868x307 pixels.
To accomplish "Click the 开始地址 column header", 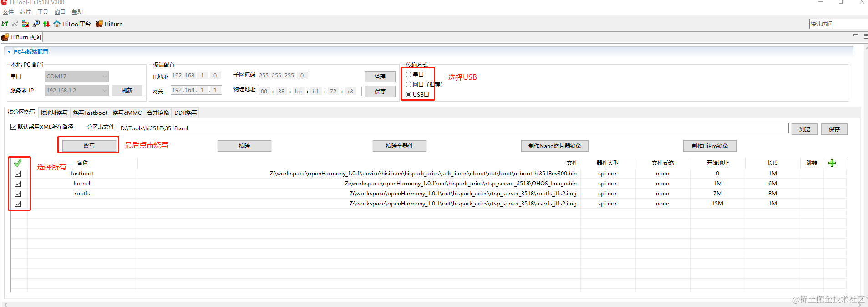I will 718,163.
